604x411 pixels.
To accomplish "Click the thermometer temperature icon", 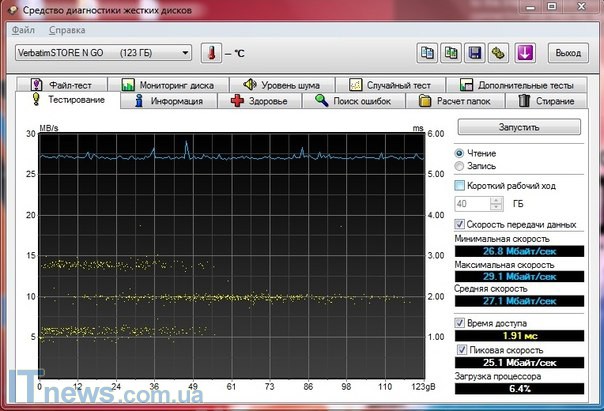I will point(210,52).
